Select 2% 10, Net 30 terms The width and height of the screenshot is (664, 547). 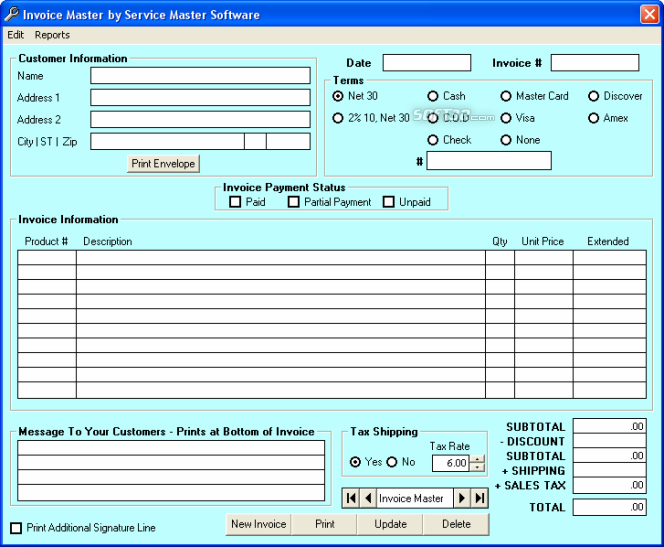pyautogui.click(x=371, y=118)
